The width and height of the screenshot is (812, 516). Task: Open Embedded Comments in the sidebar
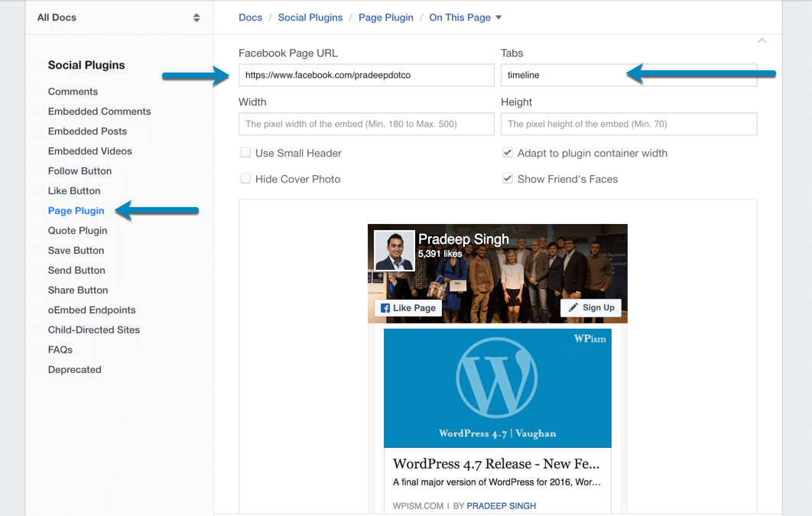(99, 112)
